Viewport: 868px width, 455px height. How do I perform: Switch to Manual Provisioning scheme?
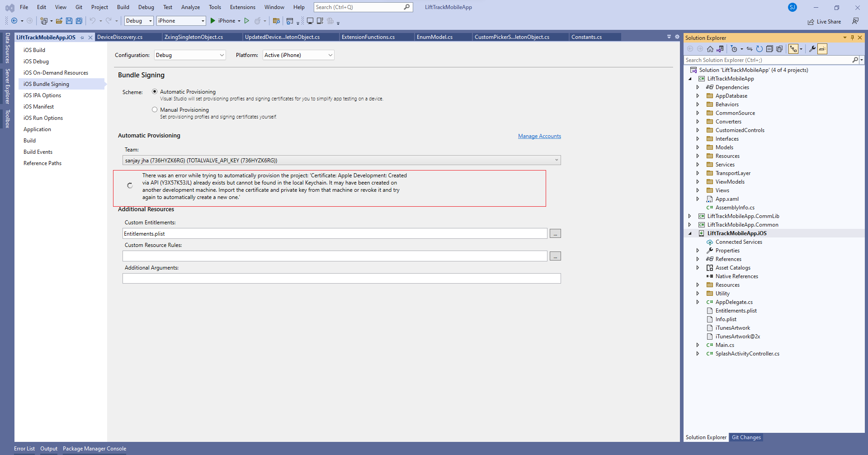pos(154,109)
